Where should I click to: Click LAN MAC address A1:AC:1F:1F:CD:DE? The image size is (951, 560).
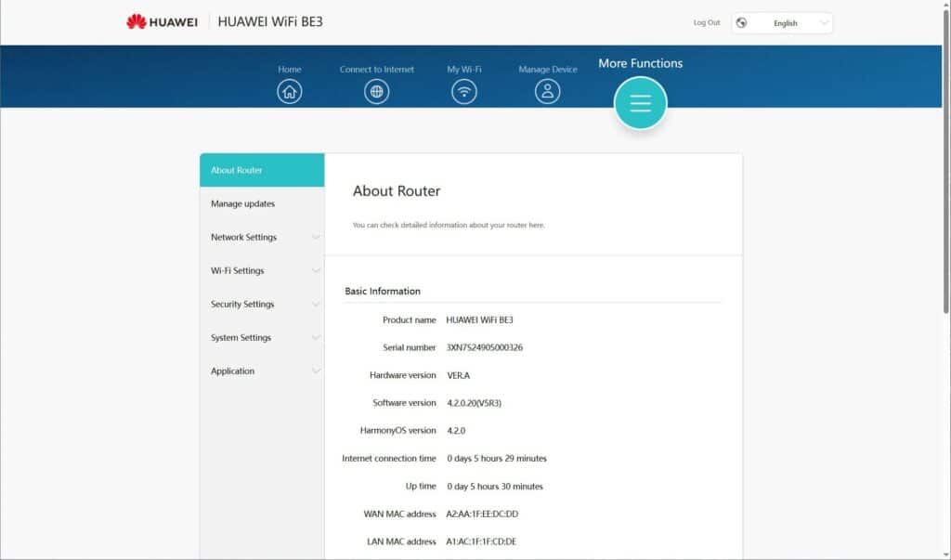point(481,541)
